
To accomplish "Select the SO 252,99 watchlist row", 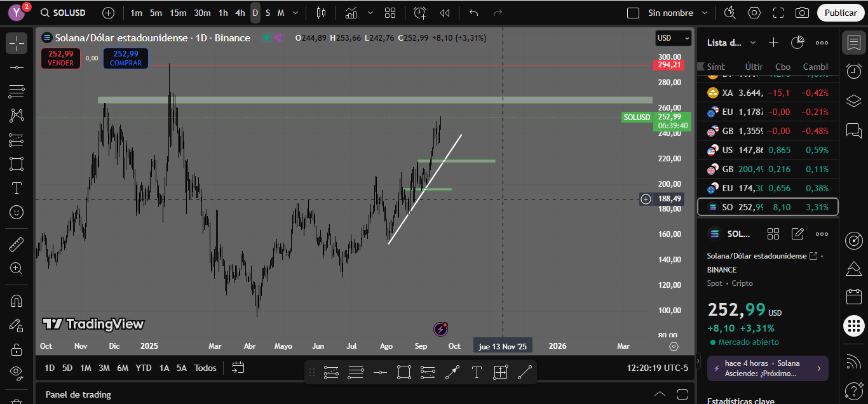I will (x=768, y=207).
